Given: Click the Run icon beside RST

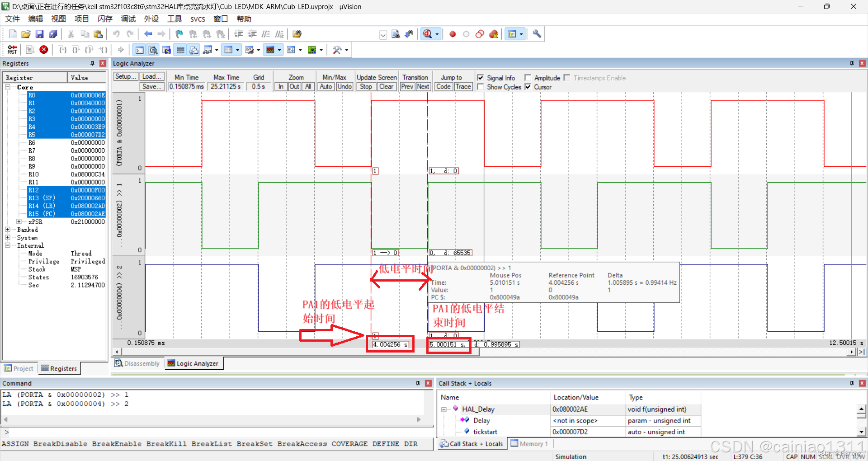Looking at the screenshot, I should click(30, 50).
